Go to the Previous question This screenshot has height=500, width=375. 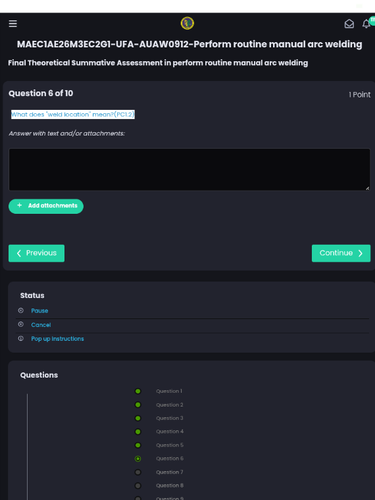coord(36,253)
